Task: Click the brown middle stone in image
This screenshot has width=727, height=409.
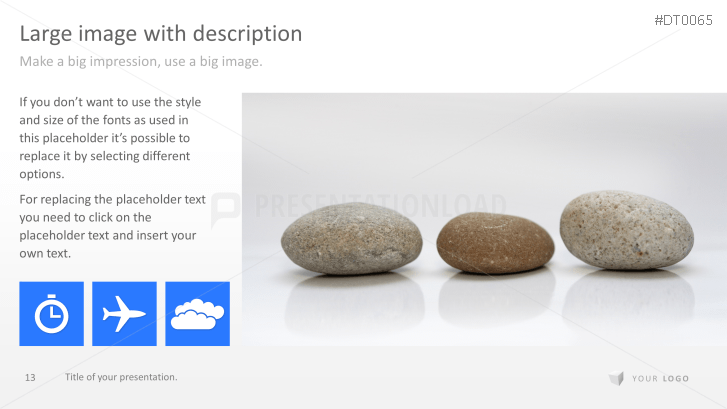Action: point(495,242)
